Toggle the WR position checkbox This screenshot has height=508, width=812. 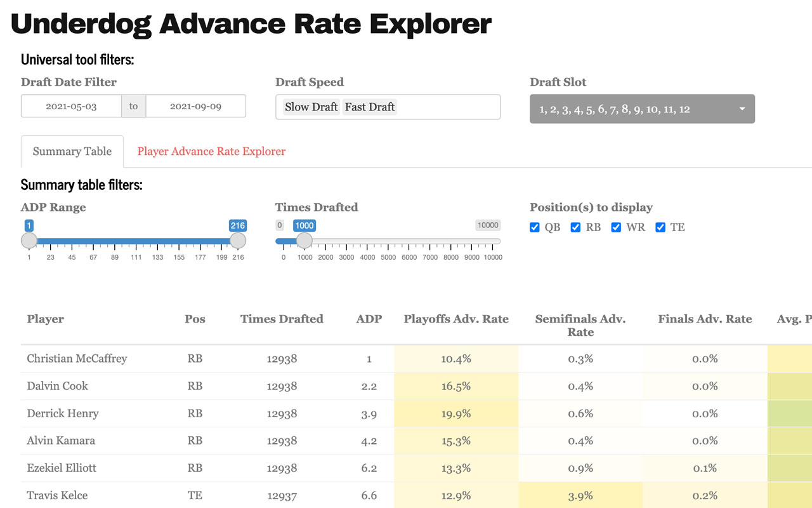pos(616,227)
